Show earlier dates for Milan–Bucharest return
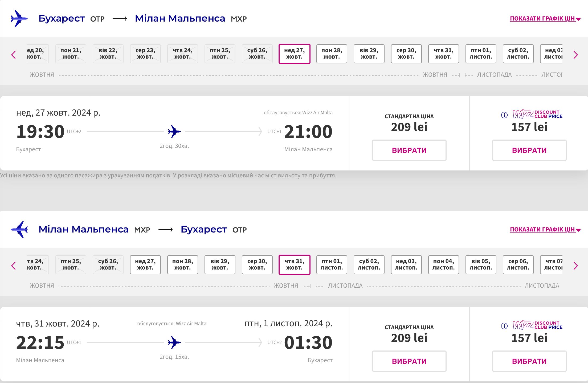 [14, 266]
